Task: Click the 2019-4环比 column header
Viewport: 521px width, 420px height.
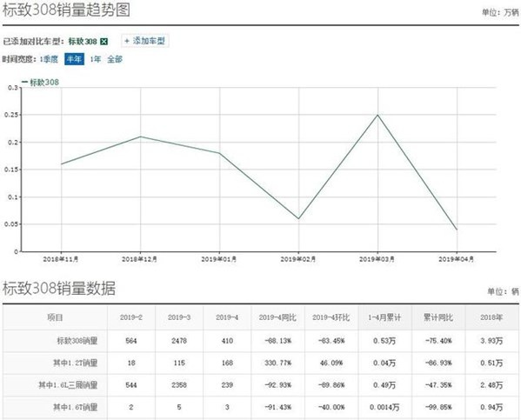Action: pyautogui.click(x=331, y=317)
